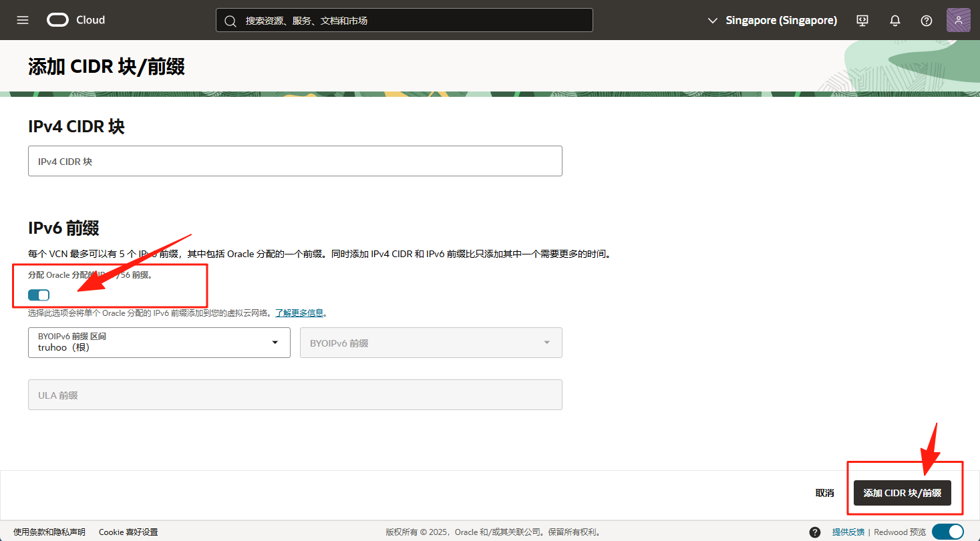This screenshot has width=980, height=541.
Task: Open the Cloud Shell developer tools icon
Action: pyautogui.click(x=862, y=20)
